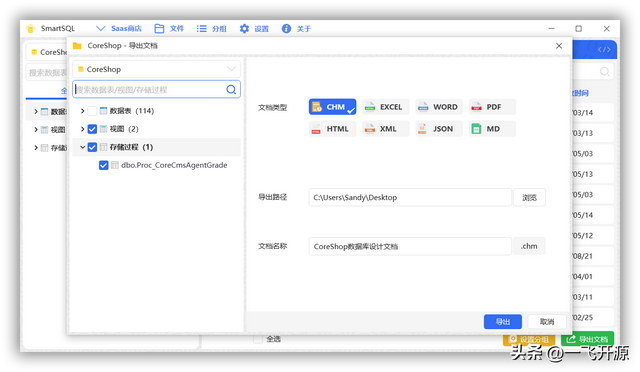This screenshot has height=372, width=640.
Task: Expand 数据表 (114) node in dialog
Action: (82, 111)
